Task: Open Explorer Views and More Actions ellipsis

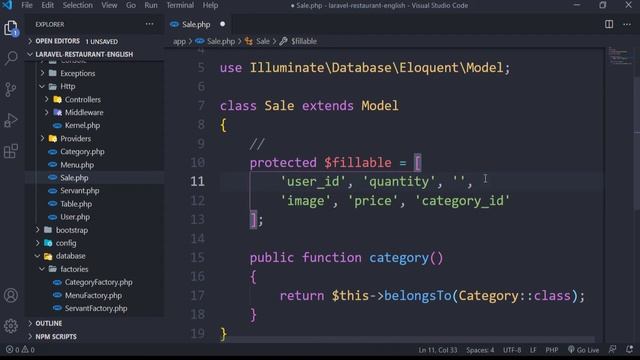Action: (150, 24)
